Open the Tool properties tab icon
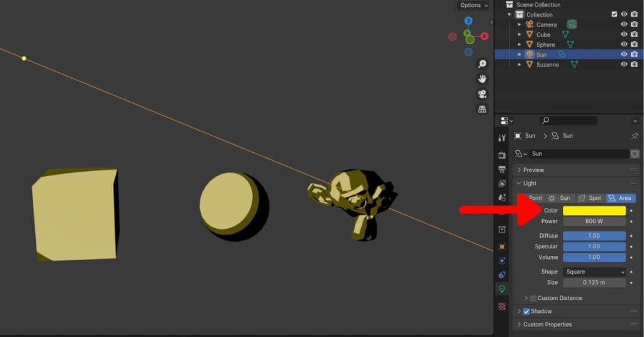Image resolution: width=644 pixels, height=337 pixels. (502, 138)
